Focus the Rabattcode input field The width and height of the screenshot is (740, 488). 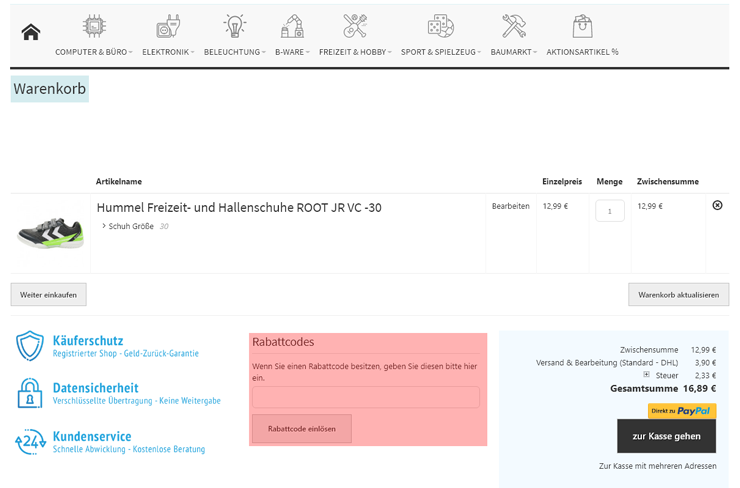366,397
